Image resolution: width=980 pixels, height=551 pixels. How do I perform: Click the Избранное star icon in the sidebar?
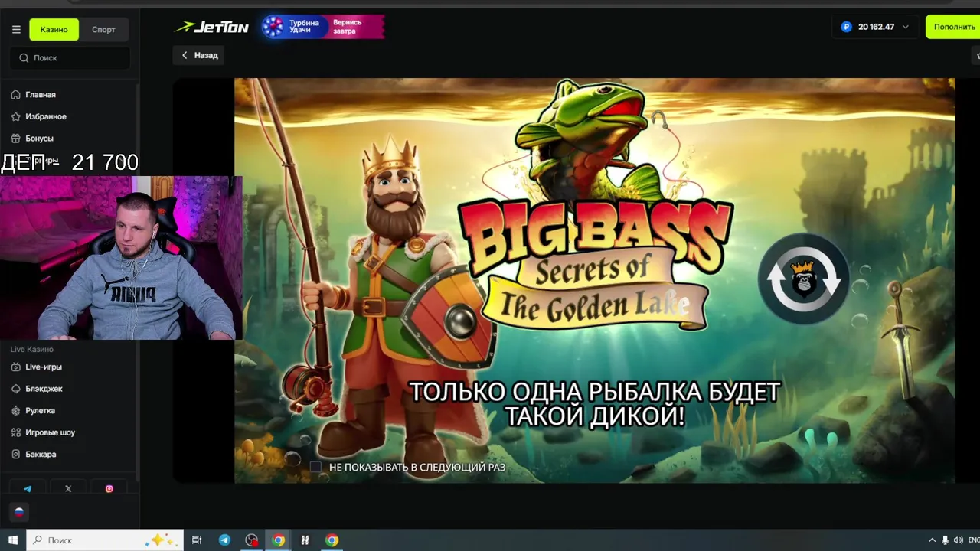click(x=15, y=116)
